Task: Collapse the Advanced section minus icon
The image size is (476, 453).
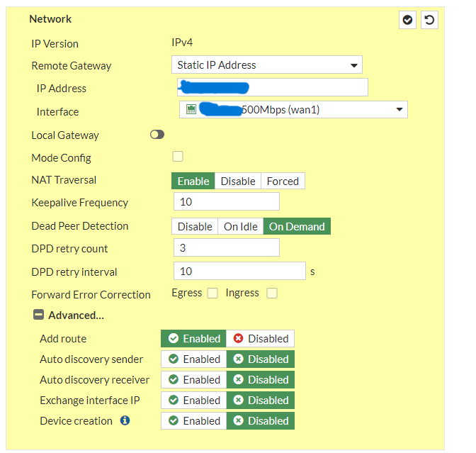Action: [x=38, y=315]
